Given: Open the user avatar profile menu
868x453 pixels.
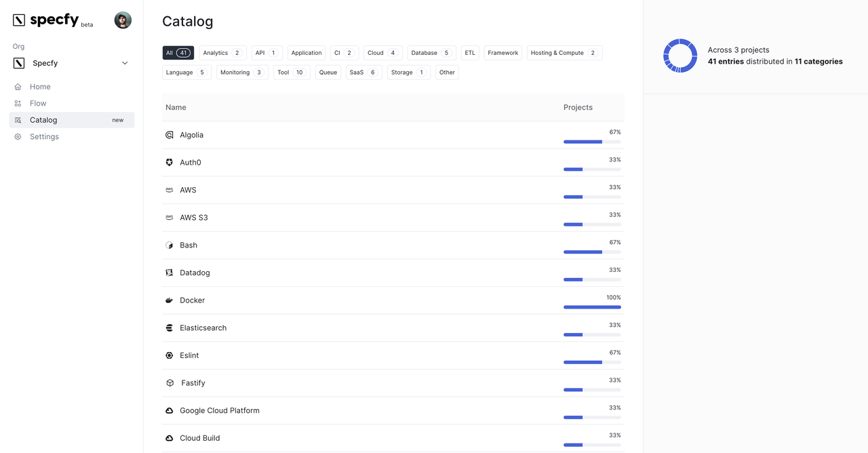Looking at the screenshot, I should (123, 20).
